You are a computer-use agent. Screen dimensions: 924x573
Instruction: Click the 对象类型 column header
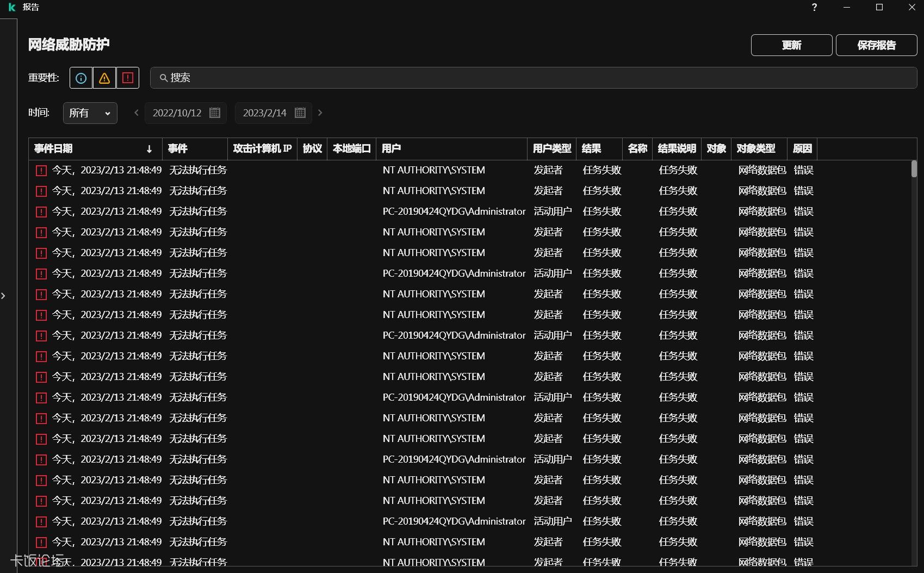pyautogui.click(x=759, y=148)
